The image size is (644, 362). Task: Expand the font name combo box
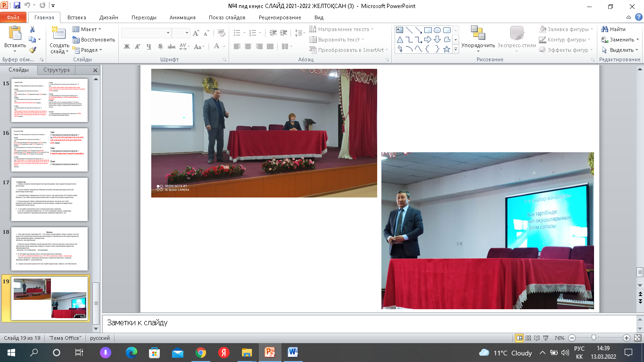[168, 33]
